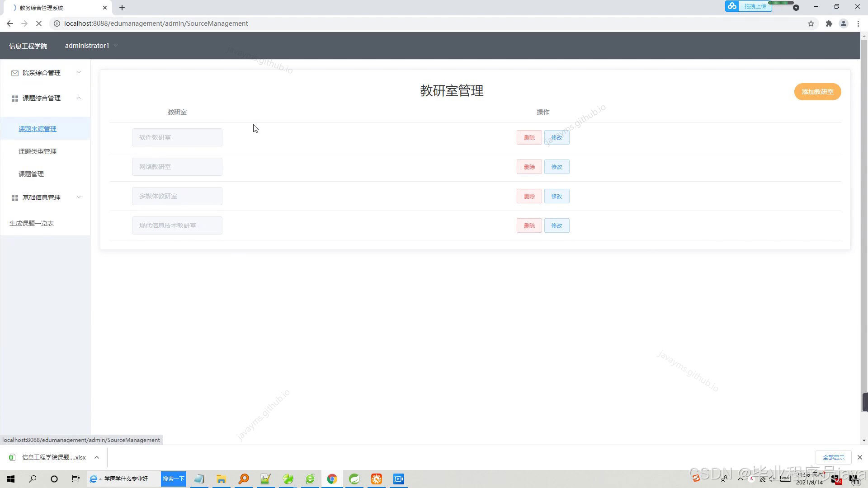Click the 软件教研室 input field

click(177, 137)
